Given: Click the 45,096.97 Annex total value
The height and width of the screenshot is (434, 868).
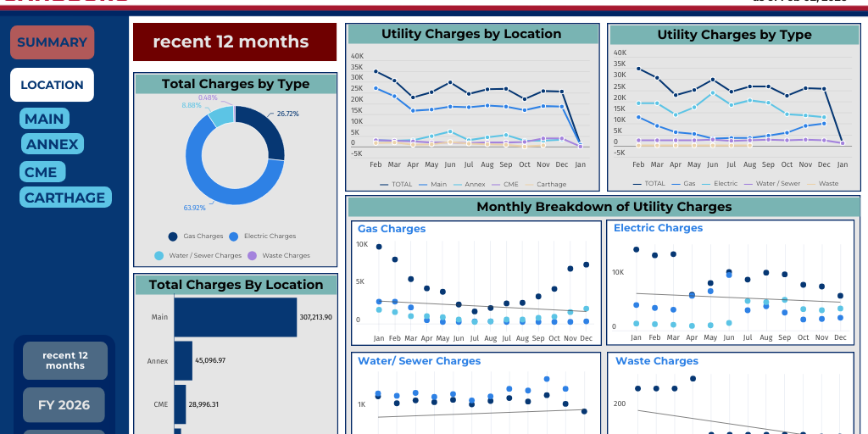Looking at the screenshot, I should click(210, 360).
